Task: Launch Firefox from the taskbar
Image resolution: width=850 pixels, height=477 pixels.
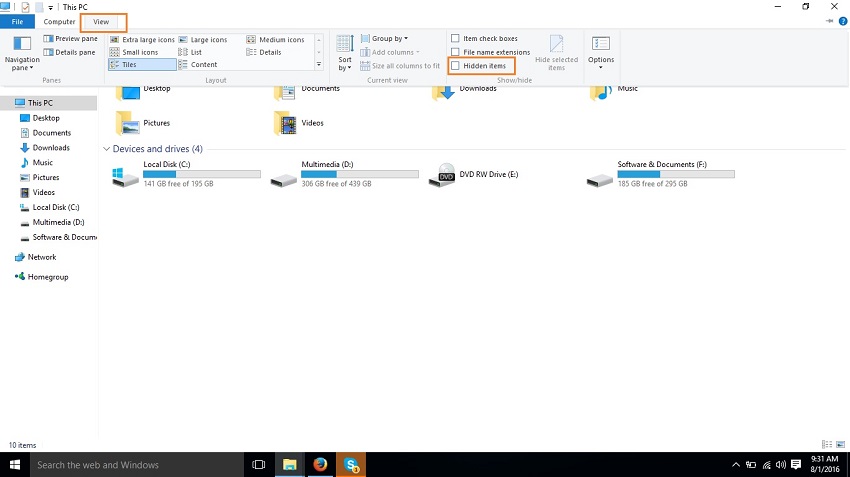Action: [x=320, y=465]
